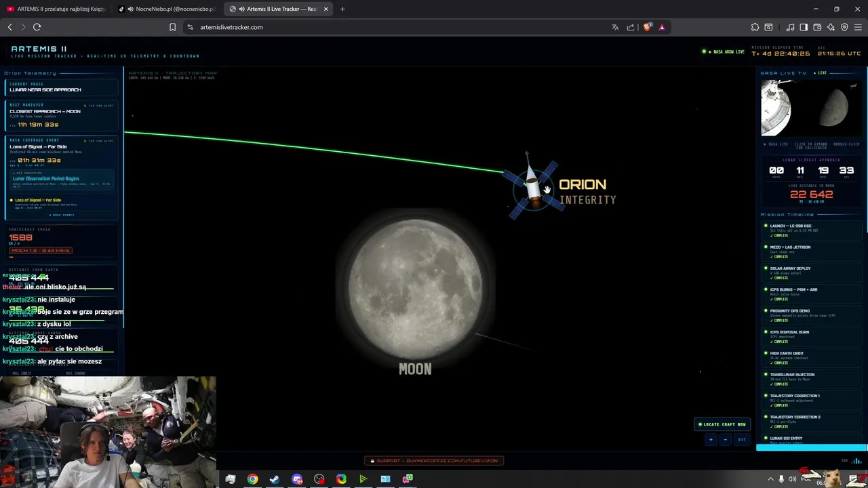
Task: Click the Buymeacoffee support link
Action: (x=434, y=461)
